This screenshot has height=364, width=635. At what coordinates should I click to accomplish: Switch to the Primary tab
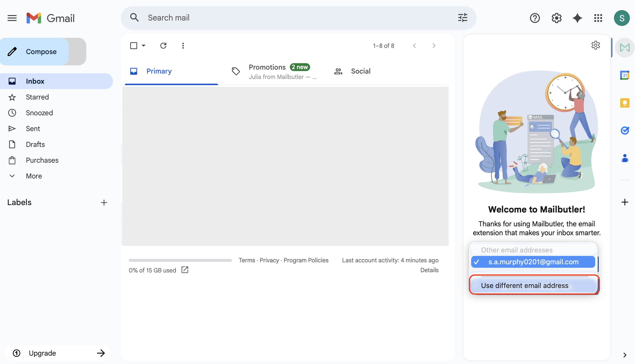[x=171, y=71]
